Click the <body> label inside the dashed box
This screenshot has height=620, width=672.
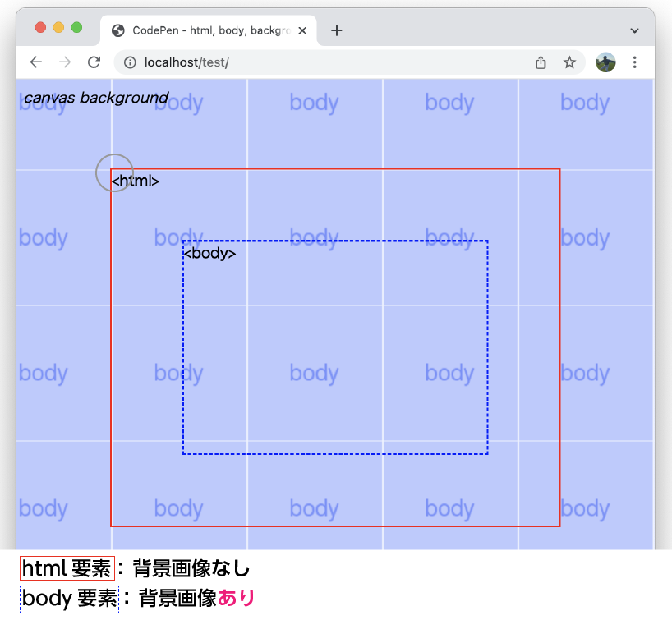click(211, 253)
